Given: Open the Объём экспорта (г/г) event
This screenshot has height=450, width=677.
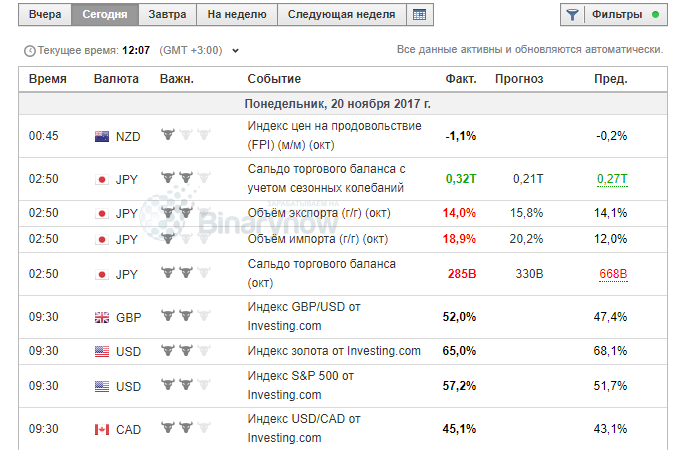Looking at the screenshot, I should pyautogui.click(x=318, y=213).
